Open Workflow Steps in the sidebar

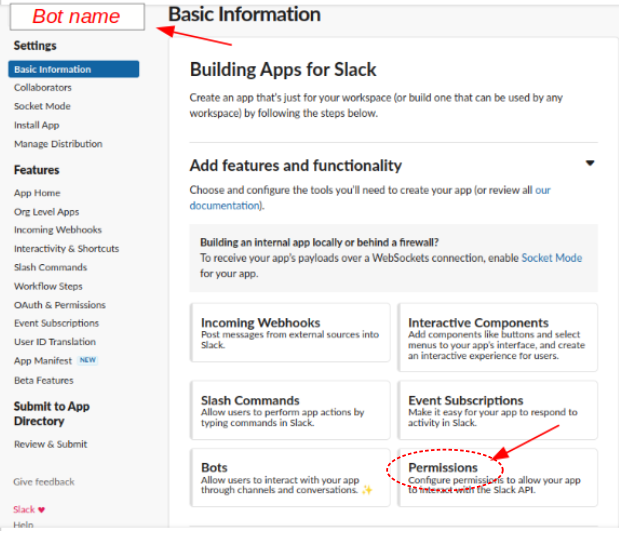(x=48, y=286)
